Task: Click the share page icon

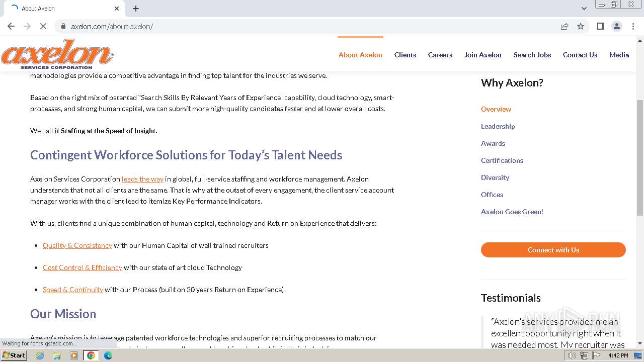Action: (x=565, y=26)
